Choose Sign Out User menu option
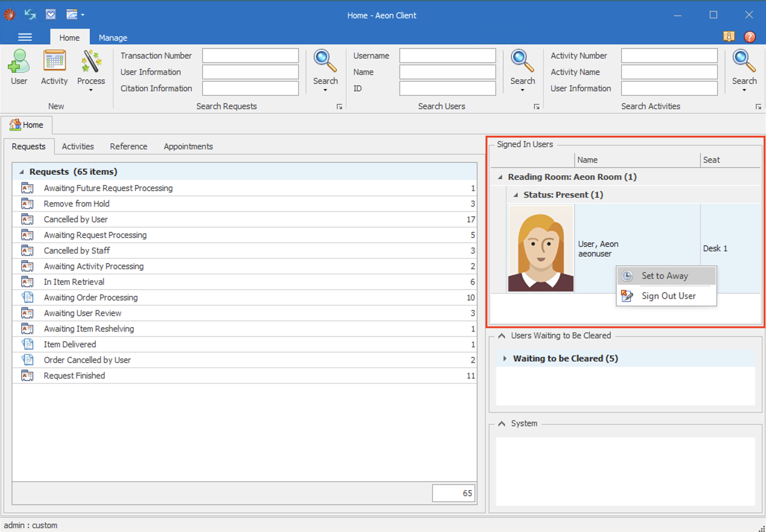The image size is (766, 532). [x=668, y=296]
